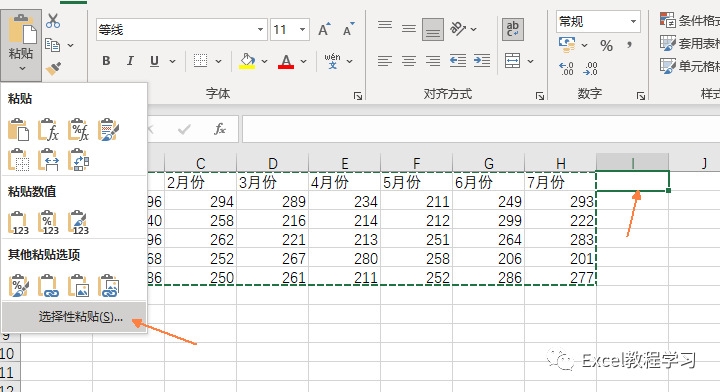Apply comma thousands separator style
Viewport: 720px width, 392px height.
(630, 45)
